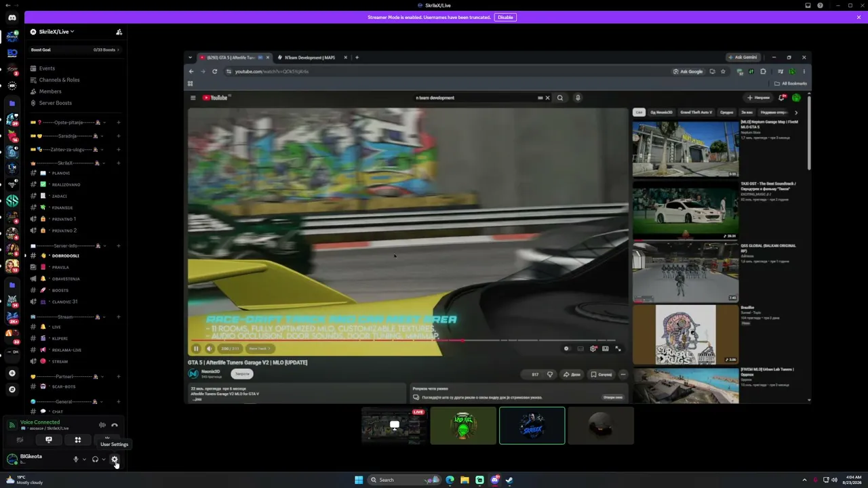Collapse the Stream category
Screen dimensions: 868x488
pos(66,317)
